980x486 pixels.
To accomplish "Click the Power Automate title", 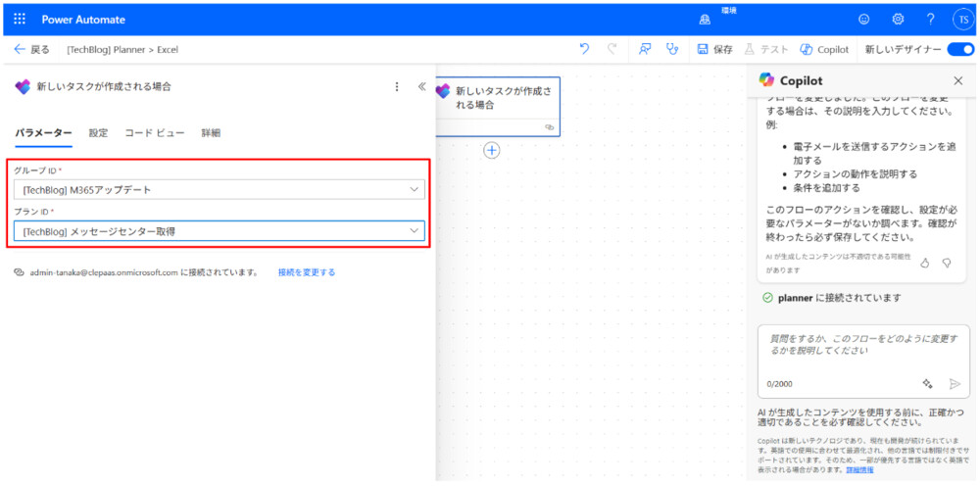I will click(x=83, y=20).
